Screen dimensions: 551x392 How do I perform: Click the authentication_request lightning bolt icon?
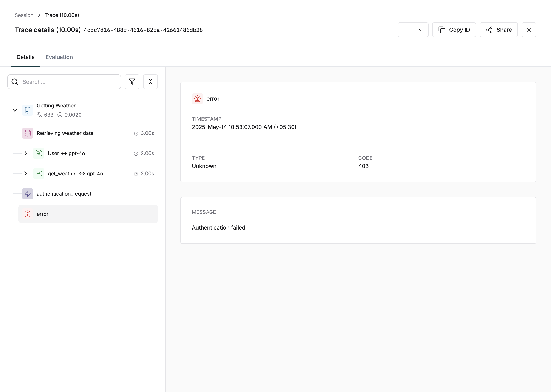28,194
